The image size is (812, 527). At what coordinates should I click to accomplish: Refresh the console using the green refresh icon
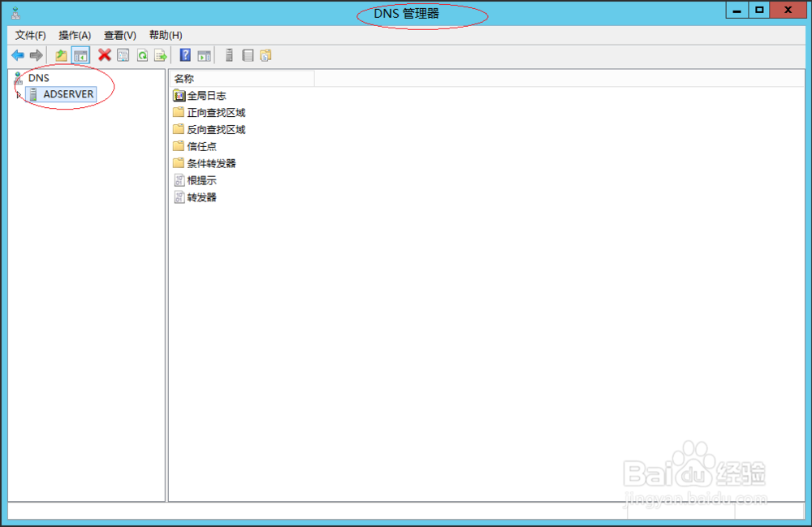[143, 54]
